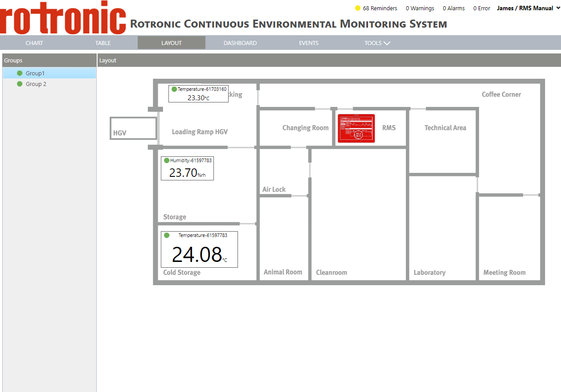Click the Layout panel header
The image size is (561, 392).
pyautogui.click(x=329, y=61)
